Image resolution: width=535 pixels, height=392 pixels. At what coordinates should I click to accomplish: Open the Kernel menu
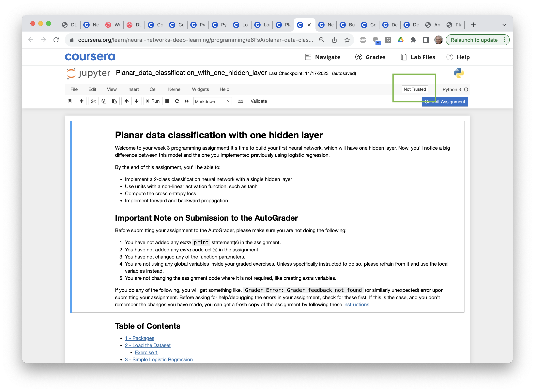pyautogui.click(x=175, y=89)
